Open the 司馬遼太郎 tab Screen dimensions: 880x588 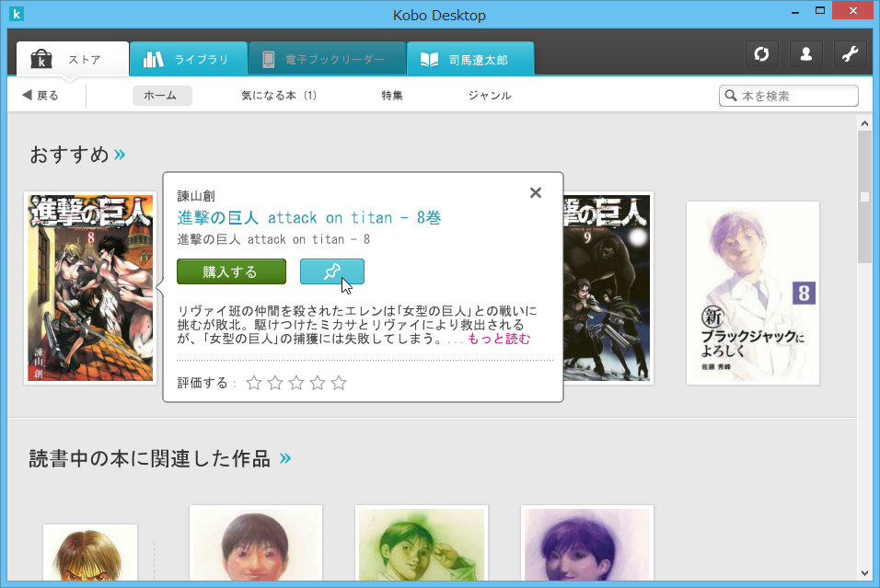coord(470,59)
